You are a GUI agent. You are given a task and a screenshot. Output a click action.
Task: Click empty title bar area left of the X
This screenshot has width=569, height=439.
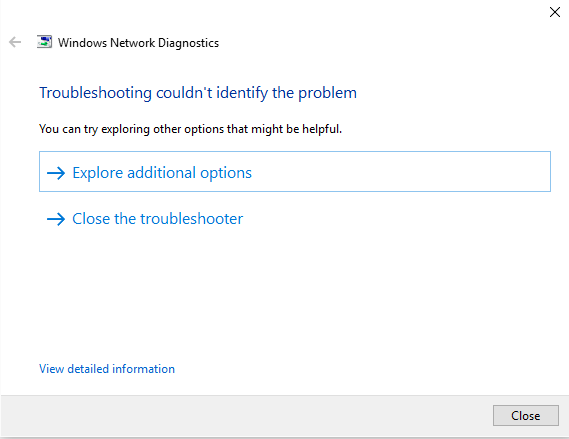290,13
